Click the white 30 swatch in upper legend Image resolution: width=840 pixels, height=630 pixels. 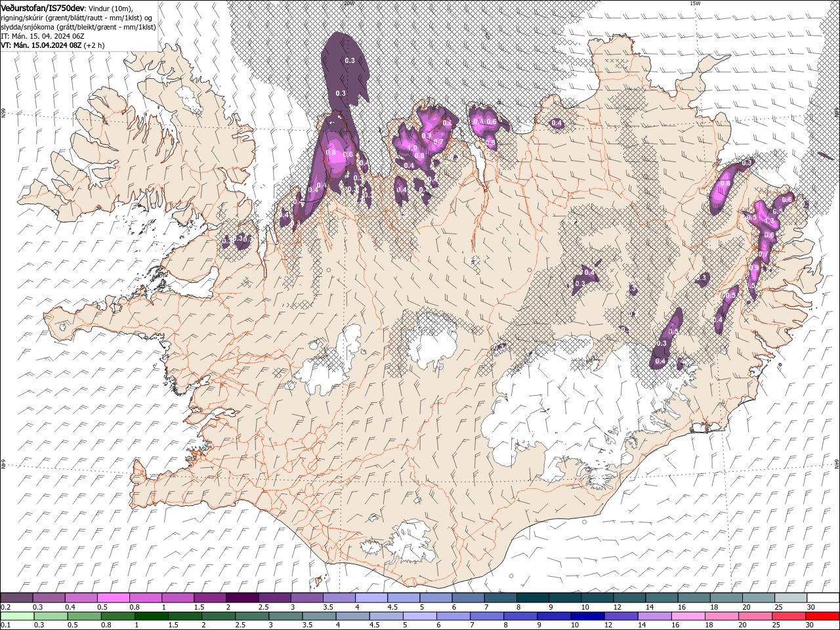click(x=824, y=598)
